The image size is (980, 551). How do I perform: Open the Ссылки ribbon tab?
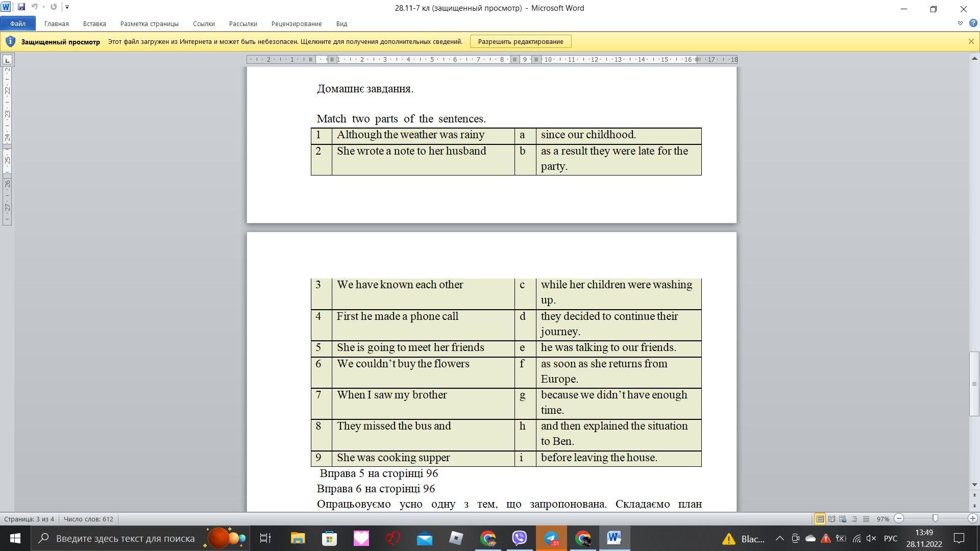(x=204, y=23)
